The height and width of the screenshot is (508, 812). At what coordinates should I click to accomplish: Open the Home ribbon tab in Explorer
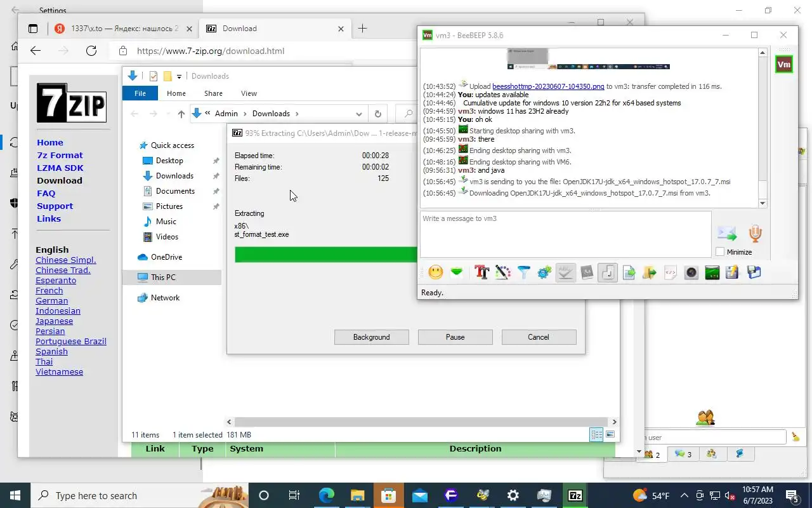(176, 93)
